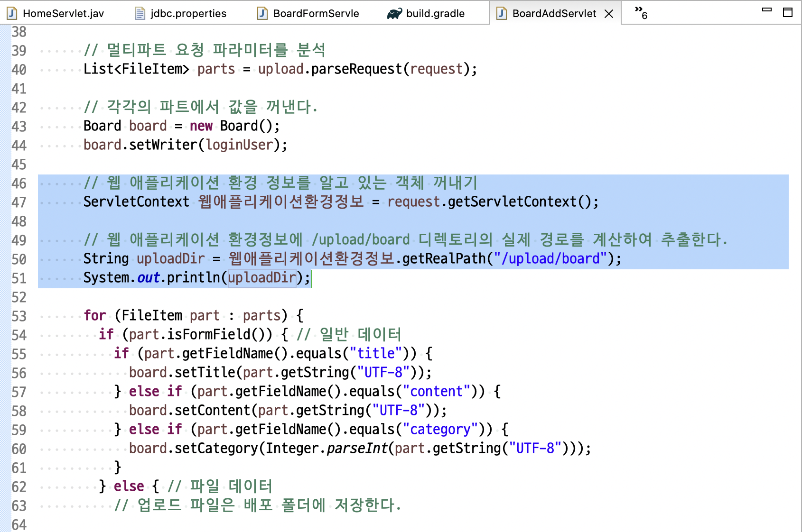The image size is (802, 532).
Task: Click "System.out.println" on line 51
Action: coord(152,278)
